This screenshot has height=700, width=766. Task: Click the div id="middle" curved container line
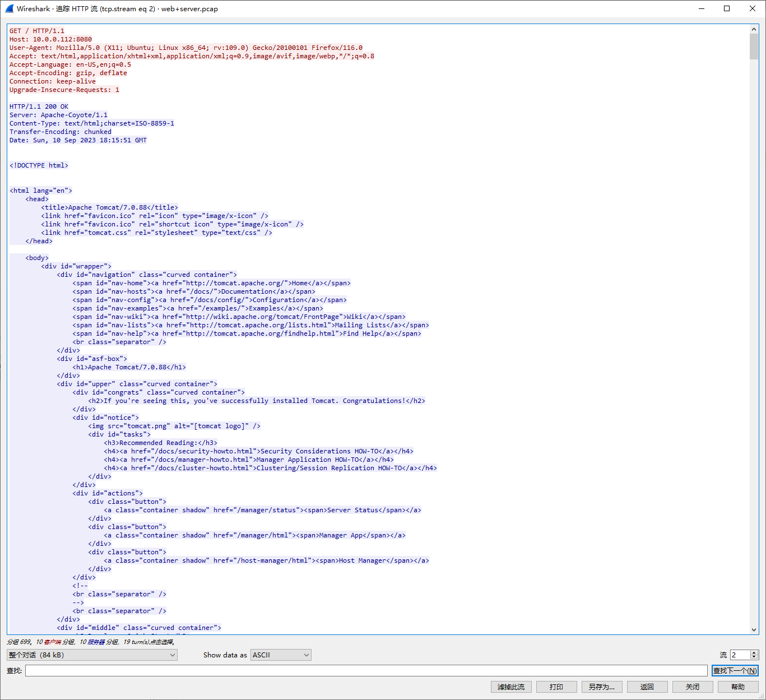pos(139,628)
